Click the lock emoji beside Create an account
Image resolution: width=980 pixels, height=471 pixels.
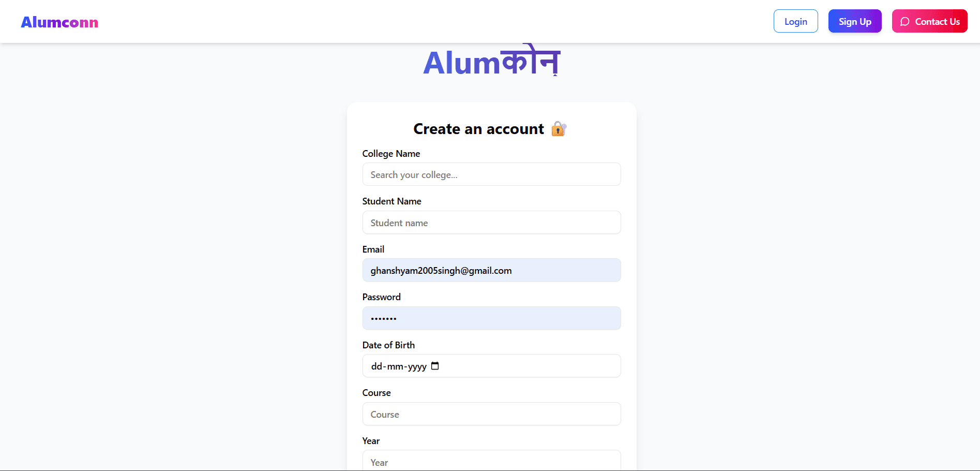pos(558,129)
